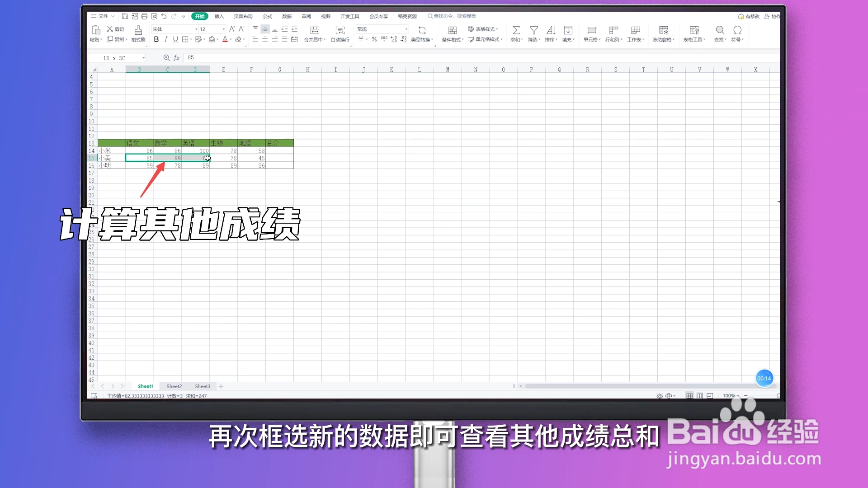Select the 填充 (Fill) tool

(x=568, y=34)
